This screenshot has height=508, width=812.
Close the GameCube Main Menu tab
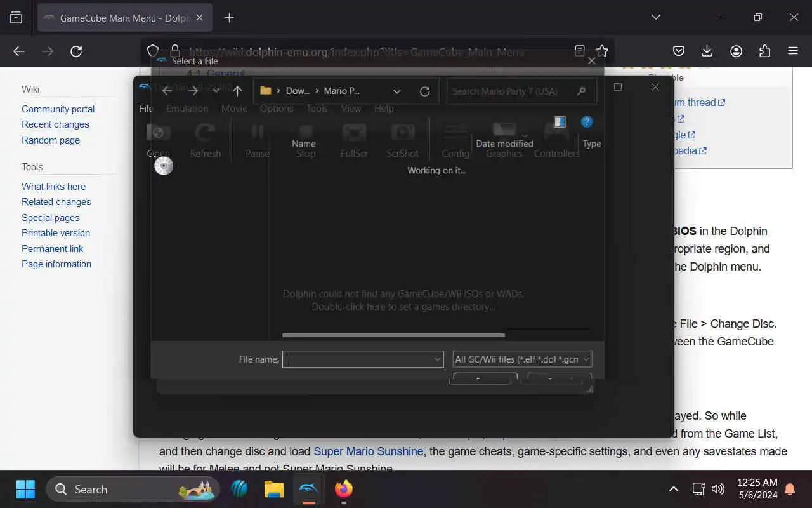pyautogui.click(x=199, y=18)
